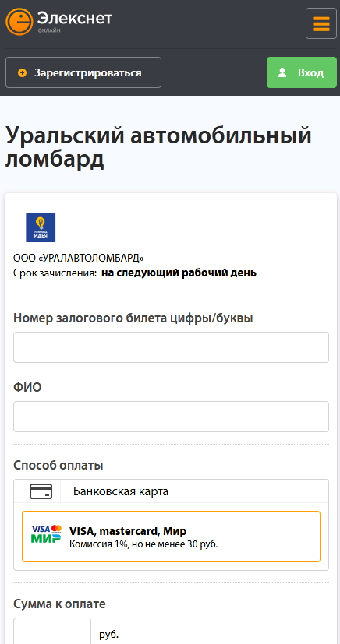This screenshot has height=644, width=340.
Task: Select the Банковская карта payment tab
Action: (x=171, y=491)
